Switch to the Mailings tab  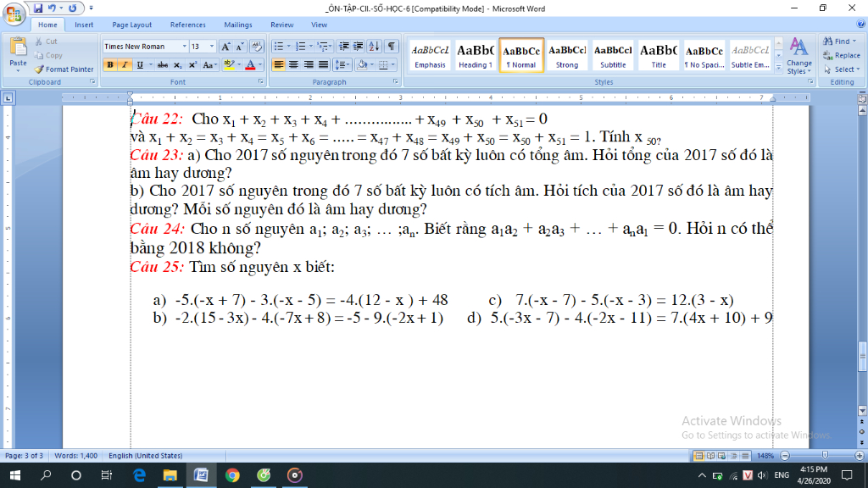tap(238, 25)
